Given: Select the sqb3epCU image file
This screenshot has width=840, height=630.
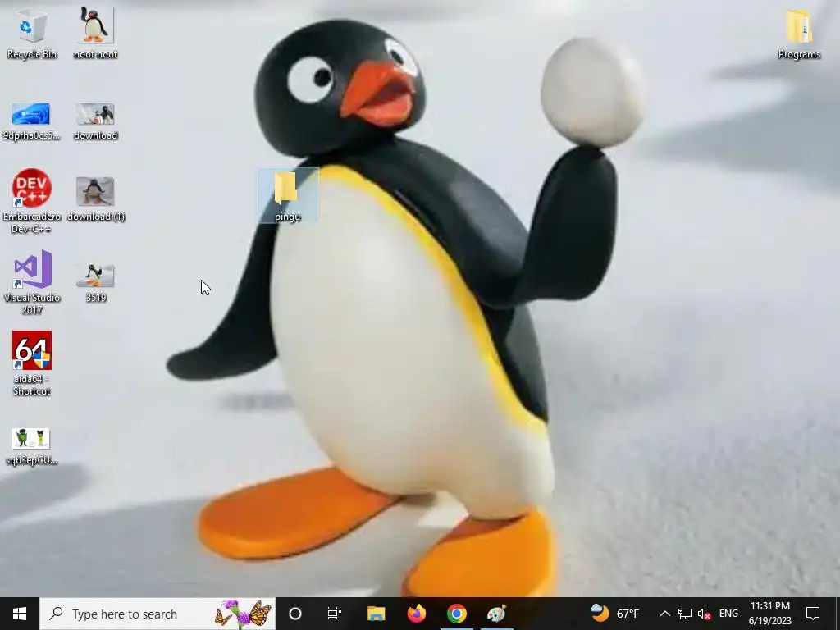Looking at the screenshot, I should pyautogui.click(x=32, y=446).
